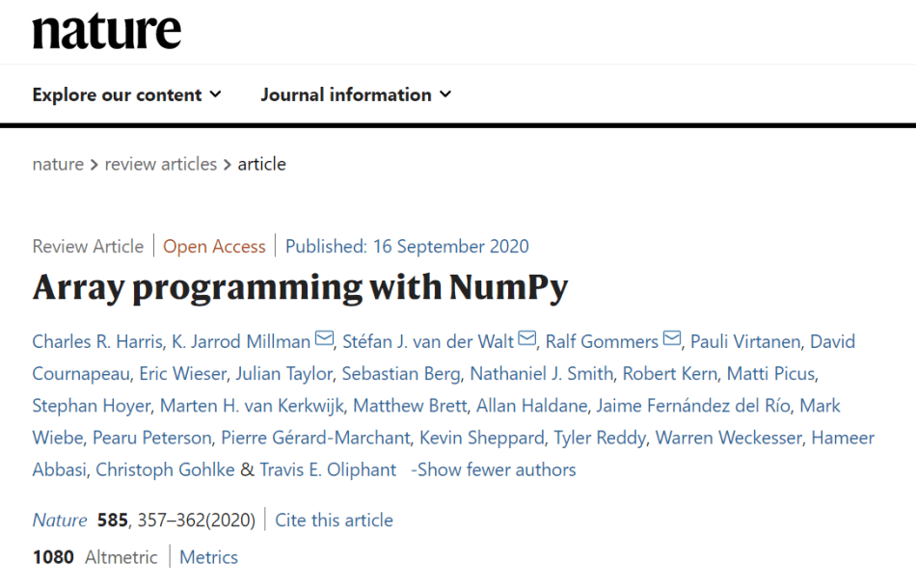Open author Matthew Brett
The image size is (916, 588).
click(410, 406)
